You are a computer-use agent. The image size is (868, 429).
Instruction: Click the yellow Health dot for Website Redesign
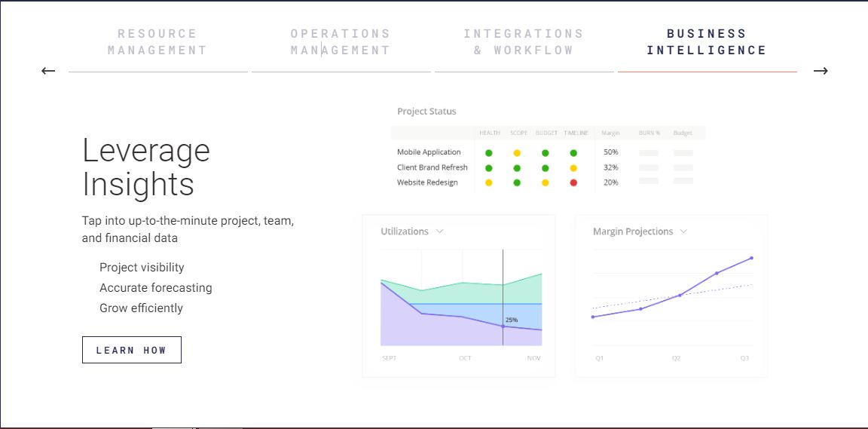tap(488, 182)
